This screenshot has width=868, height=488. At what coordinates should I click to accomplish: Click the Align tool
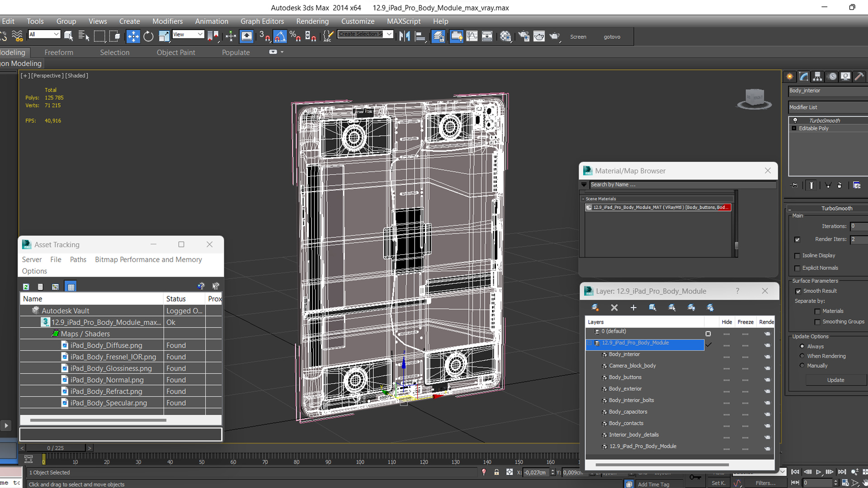pyautogui.click(x=420, y=36)
